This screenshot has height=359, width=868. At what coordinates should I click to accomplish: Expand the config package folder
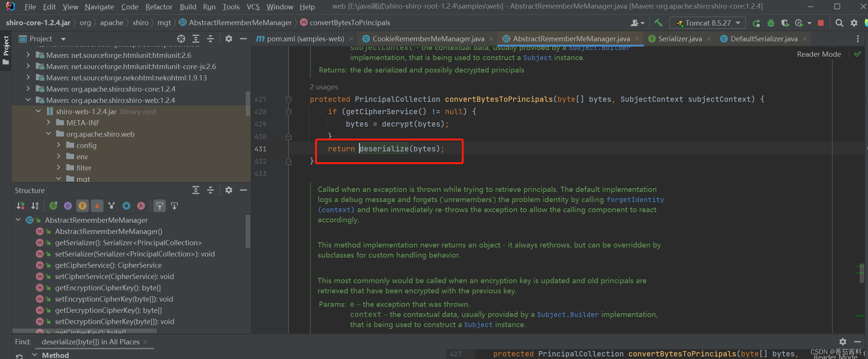point(59,145)
